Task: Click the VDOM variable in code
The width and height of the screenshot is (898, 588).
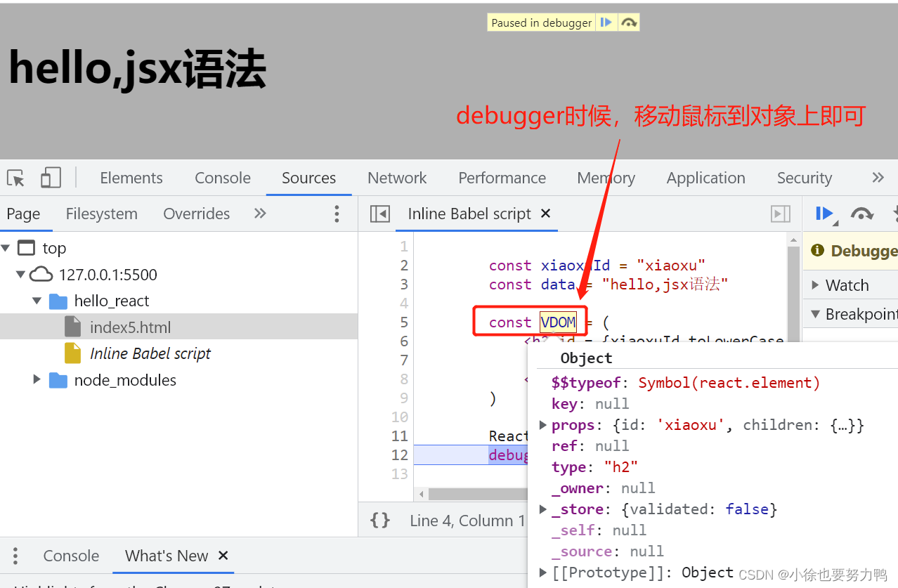Action: coord(558,322)
